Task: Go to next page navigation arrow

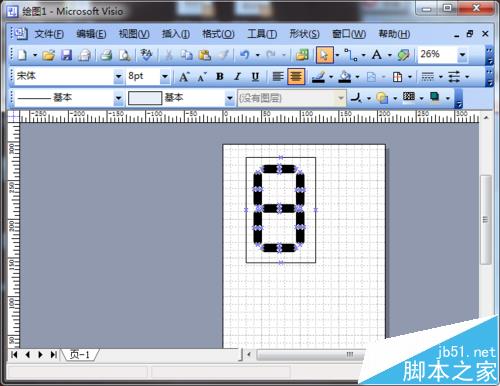Action: 41,355
